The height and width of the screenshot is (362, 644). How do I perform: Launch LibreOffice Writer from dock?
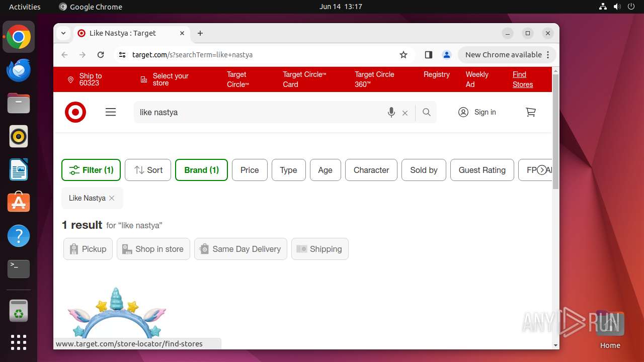pyautogui.click(x=19, y=169)
